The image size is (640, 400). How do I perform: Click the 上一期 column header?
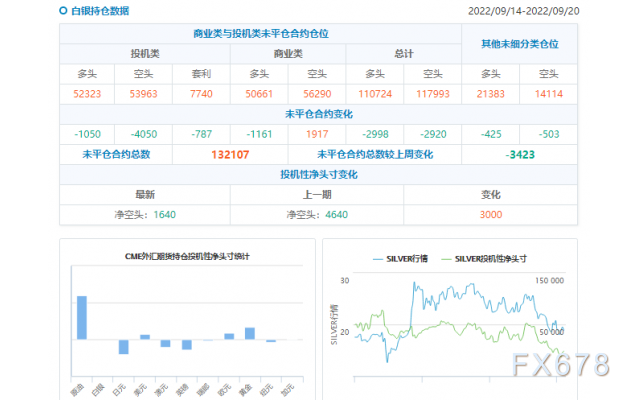317,195
